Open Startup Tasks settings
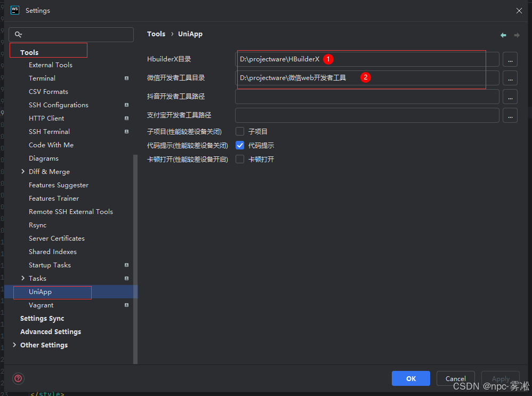Image resolution: width=532 pixels, height=396 pixels. [x=50, y=265]
